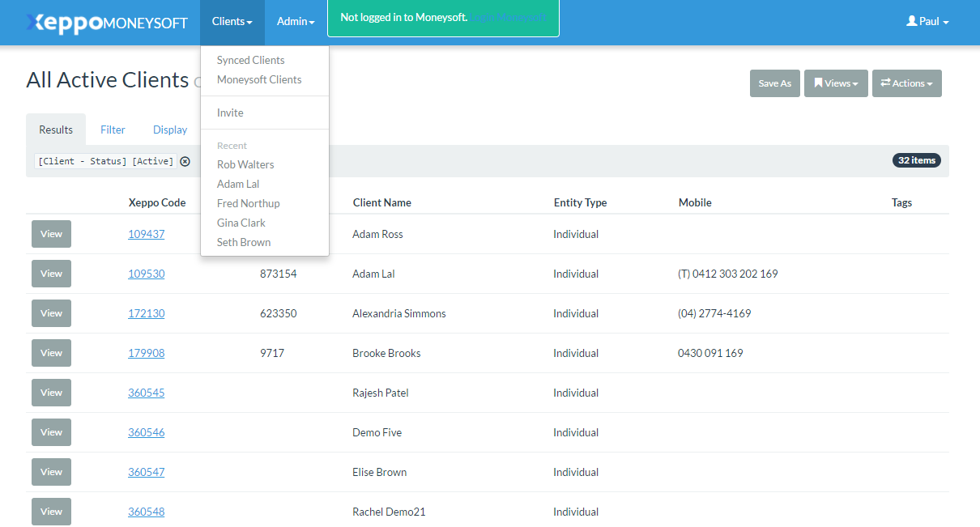
Task: Sort by the Client Name column header
Action: tap(381, 202)
